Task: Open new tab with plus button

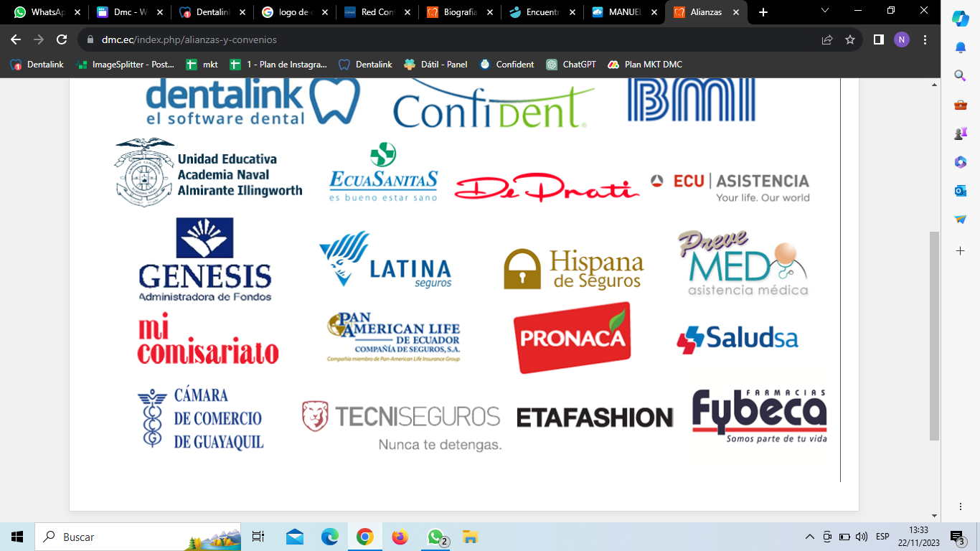Action: coord(763,12)
